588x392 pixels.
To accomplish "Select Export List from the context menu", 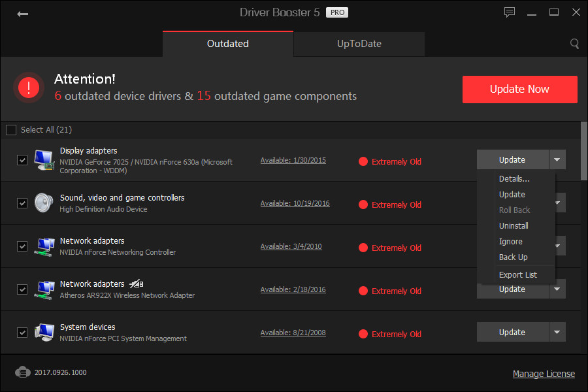I will (x=517, y=274).
